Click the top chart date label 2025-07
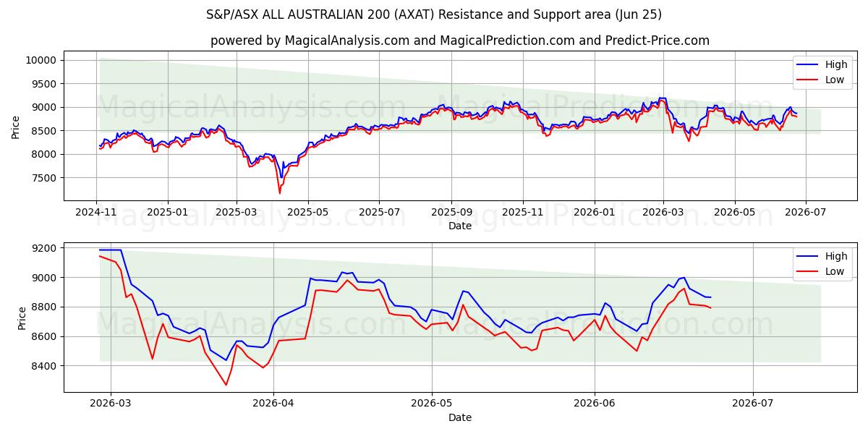Screen dimensions: 868x434 380,213
